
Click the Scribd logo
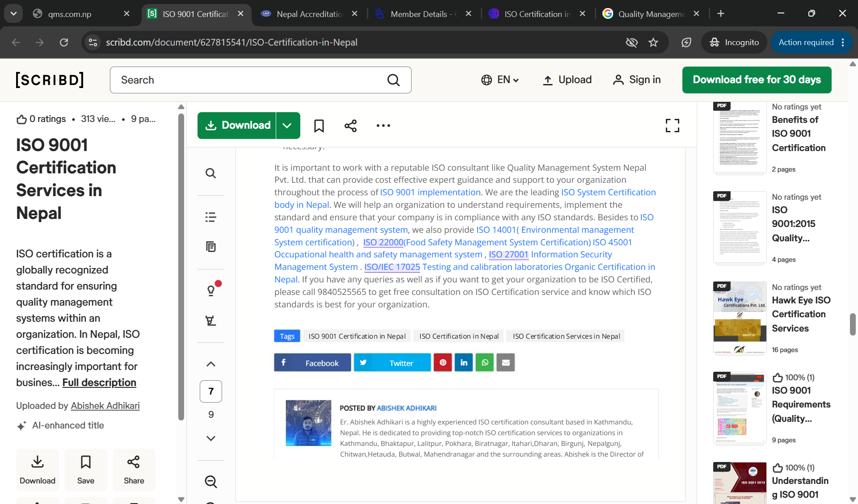50,80
